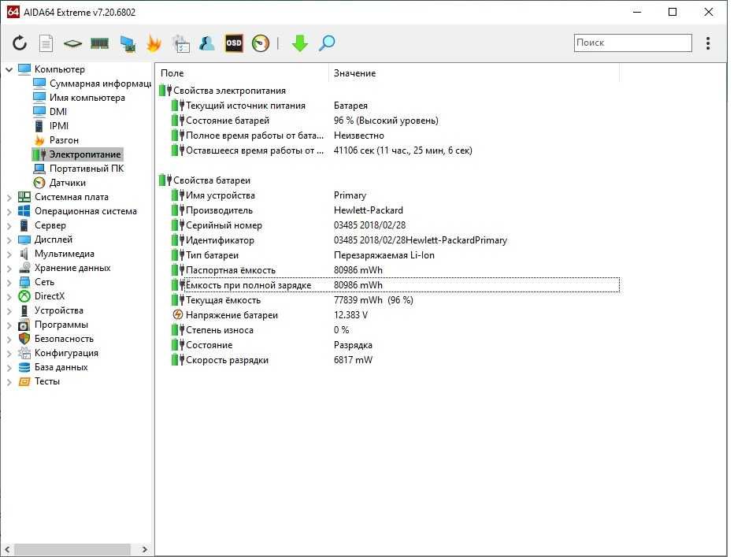Select Имя компьютера tree item
The width and height of the screenshot is (756, 557).
(87, 98)
